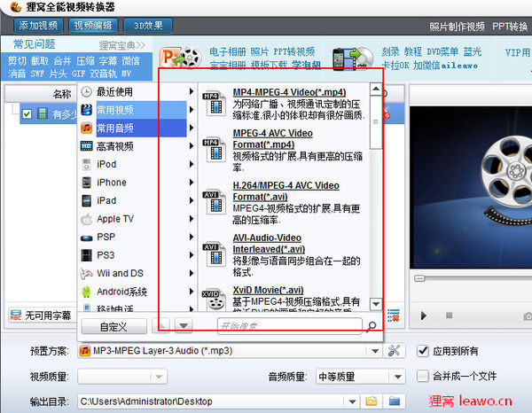The height and width of the screenshot is (413, 532).
Task: Expand the 输出目录 path dropdown
Action: point(350,401)
